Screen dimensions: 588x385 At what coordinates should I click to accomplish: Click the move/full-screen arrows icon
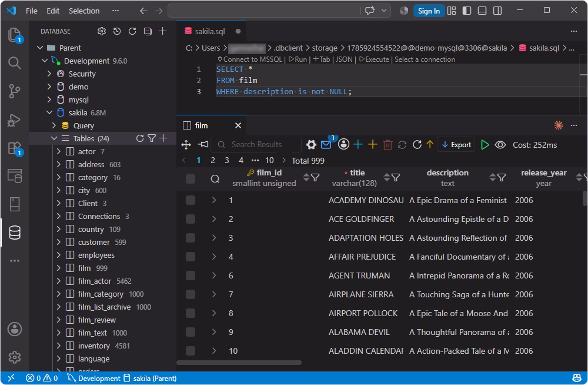[186, 145]
